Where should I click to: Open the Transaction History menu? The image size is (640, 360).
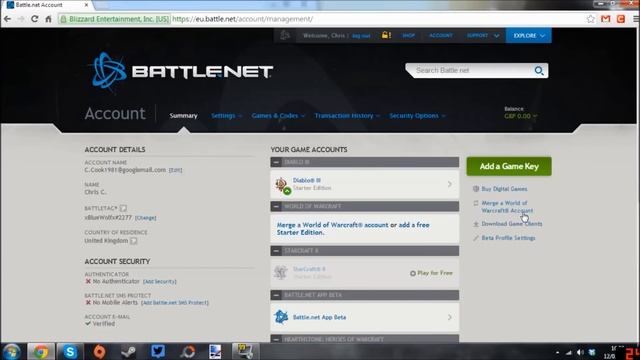pos(347,116)
